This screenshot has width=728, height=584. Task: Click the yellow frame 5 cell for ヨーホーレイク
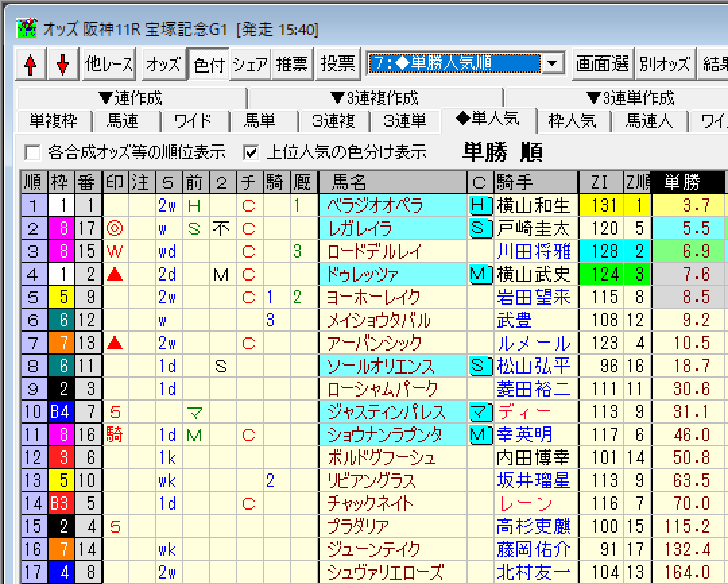[61, 297]
